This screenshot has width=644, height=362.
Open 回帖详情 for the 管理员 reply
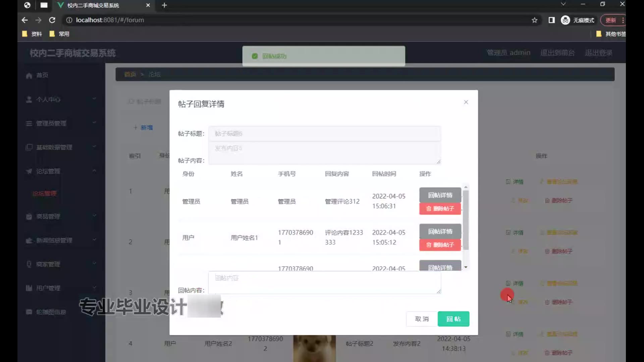[440, 195]
